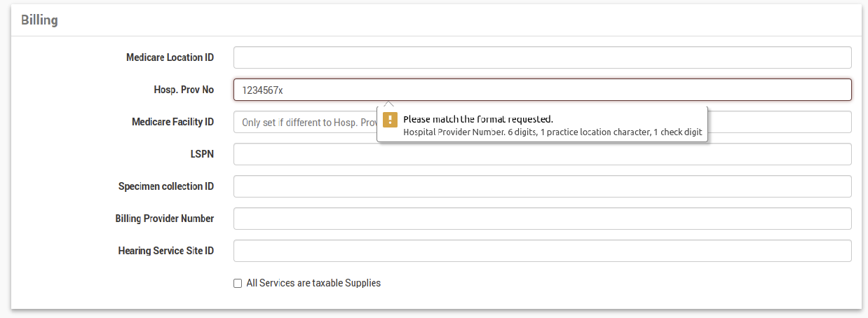Click the orange warning icon in the tooltip
This screenshot has height=318, width=868.
pyautogui.click(x=391, y=119)
